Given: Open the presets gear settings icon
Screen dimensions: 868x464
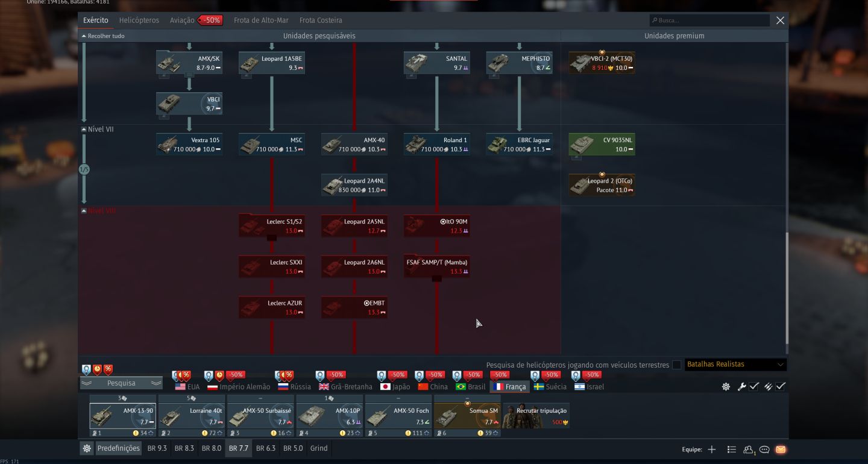Looking at the screenshot, I should 87,448.
